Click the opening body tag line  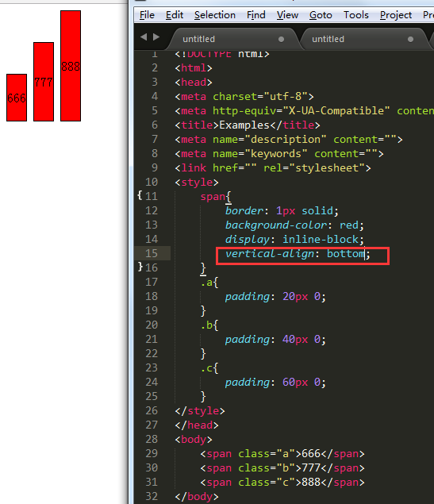(194, 440)
